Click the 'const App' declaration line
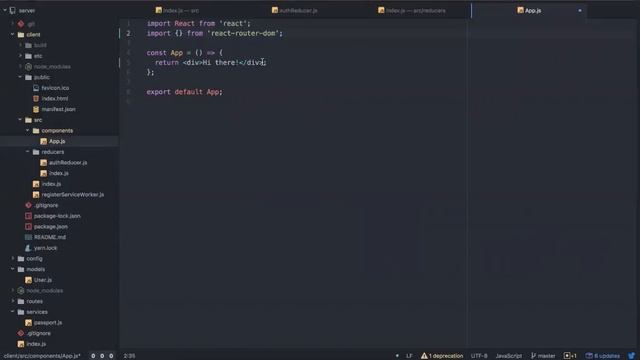This screenshot has height=360, width=640. pyautogui.click(x=184, y=53)
